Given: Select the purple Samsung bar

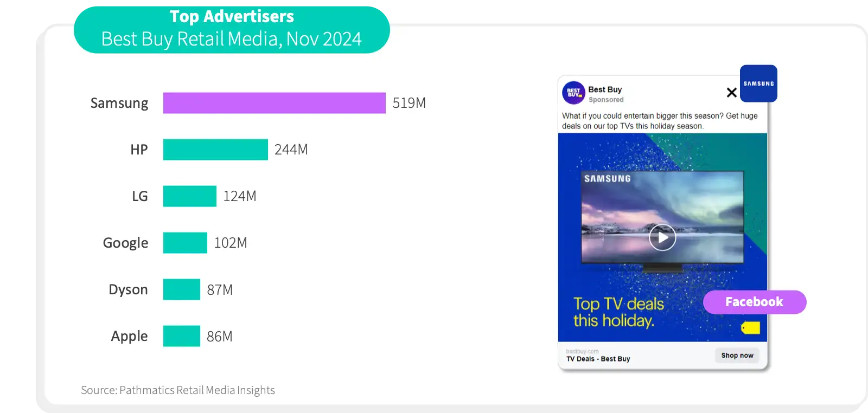Looking at the screenshot, I should (275, 103).
